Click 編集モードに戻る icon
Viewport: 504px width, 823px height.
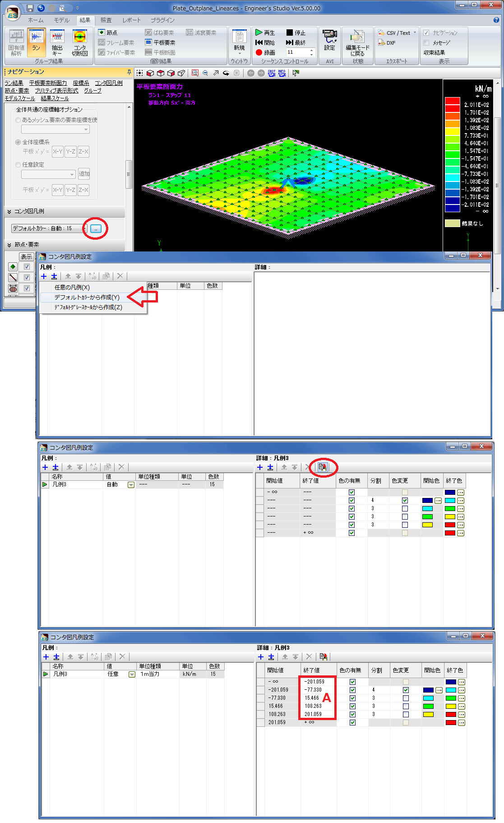[x=358, y=42]
